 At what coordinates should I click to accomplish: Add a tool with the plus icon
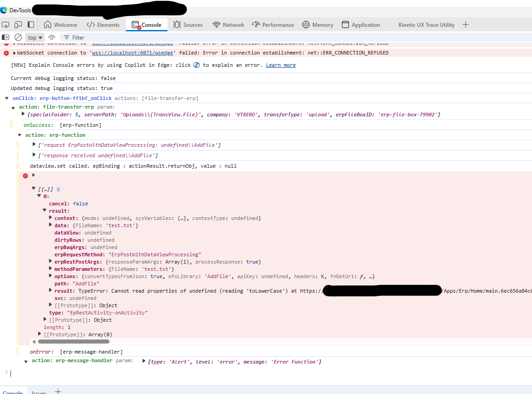[x=465, y=25]
